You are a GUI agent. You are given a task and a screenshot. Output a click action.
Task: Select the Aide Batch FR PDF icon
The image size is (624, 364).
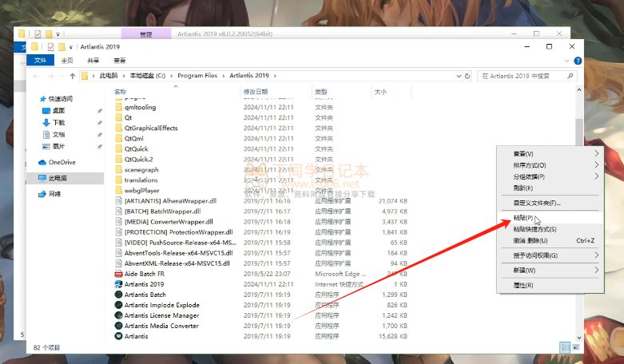pyautogui.click(x=117, y=273)
